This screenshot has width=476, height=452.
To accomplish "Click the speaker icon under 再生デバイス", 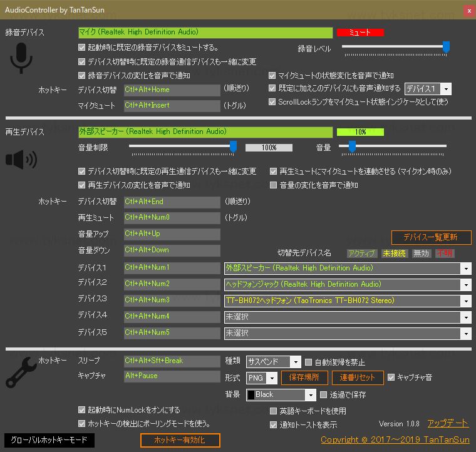I will click(x=21, y=160).
